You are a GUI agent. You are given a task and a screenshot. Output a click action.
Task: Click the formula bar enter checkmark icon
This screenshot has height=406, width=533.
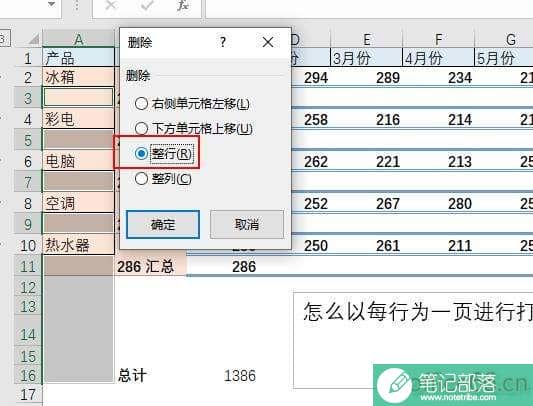click(x=146, y=5)
